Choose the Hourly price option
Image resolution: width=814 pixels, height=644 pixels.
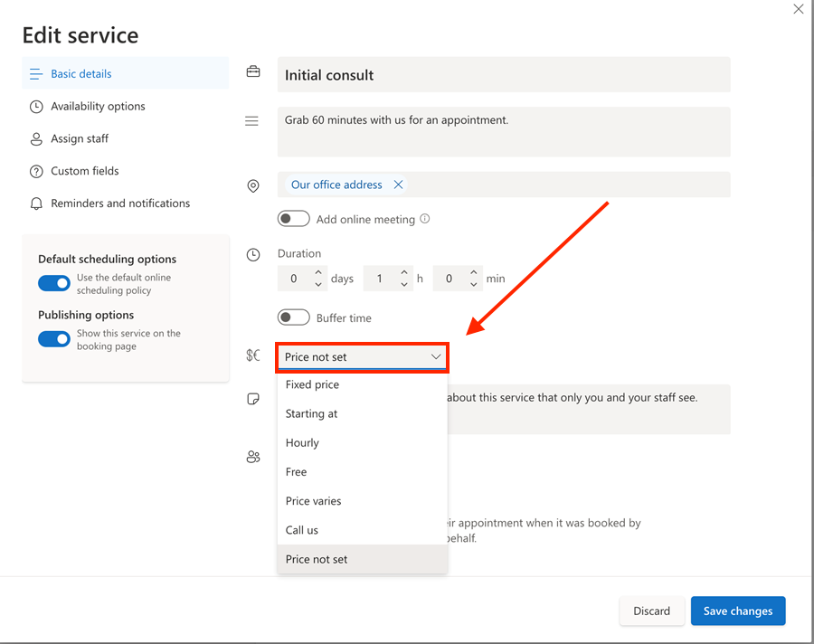(x=363, y=443)
